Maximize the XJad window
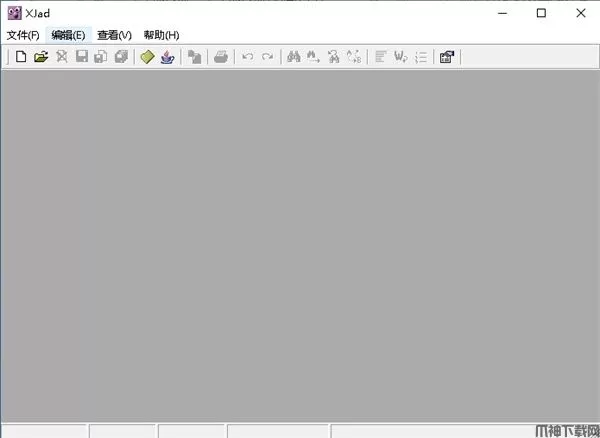 click(x=541, y=13)
